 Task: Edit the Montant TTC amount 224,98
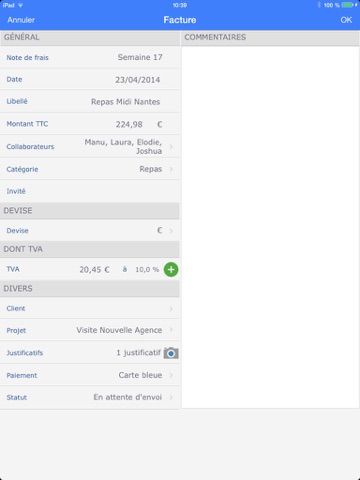pyautogui.click(x=129, y=124)
